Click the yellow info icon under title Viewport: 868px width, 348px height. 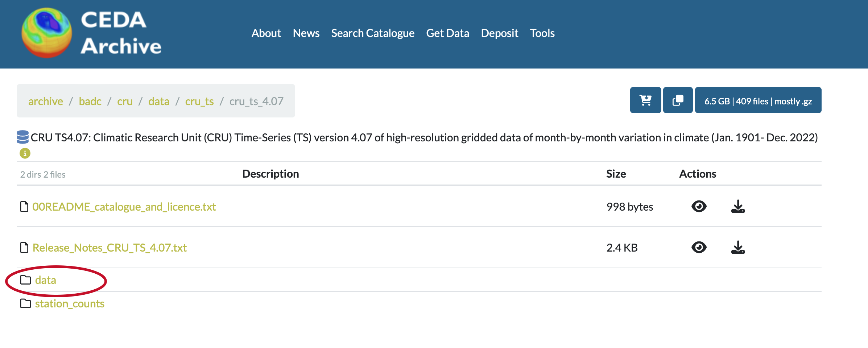[x=25, y=153]
